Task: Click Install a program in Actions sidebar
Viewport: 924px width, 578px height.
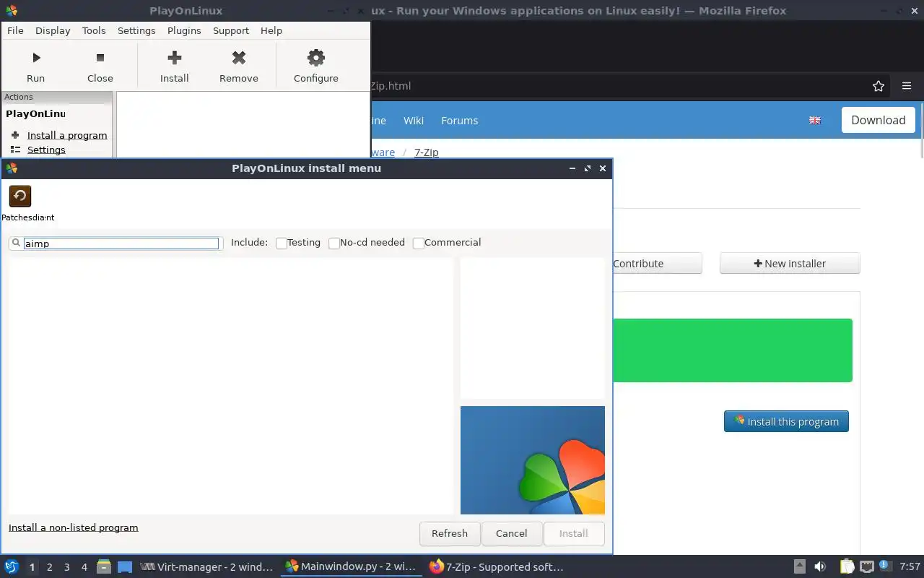Action: [x=67, y=135]
